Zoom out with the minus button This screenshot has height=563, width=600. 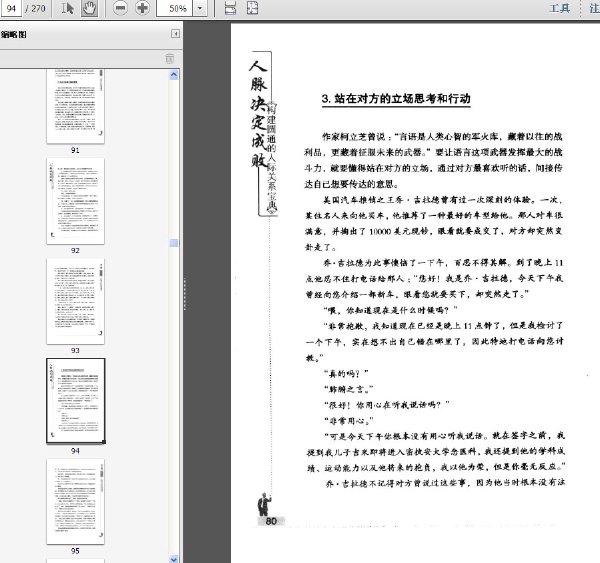(x=120, y=8)
